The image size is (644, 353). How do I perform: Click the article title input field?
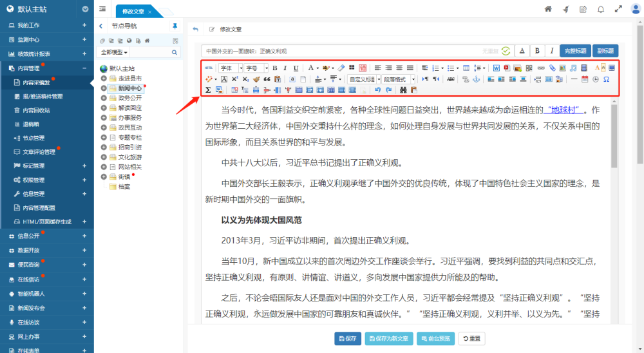(x=341, y=51)
